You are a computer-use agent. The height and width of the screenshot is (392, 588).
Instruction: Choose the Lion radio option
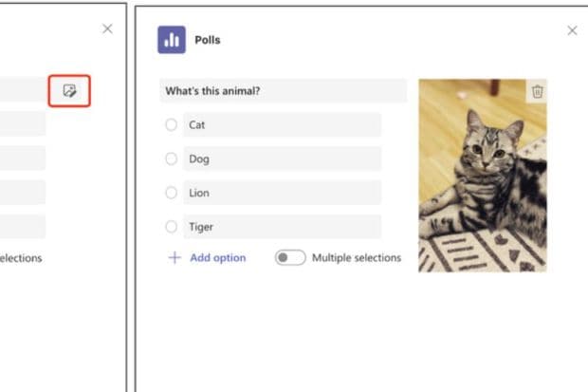coord(171,193)
